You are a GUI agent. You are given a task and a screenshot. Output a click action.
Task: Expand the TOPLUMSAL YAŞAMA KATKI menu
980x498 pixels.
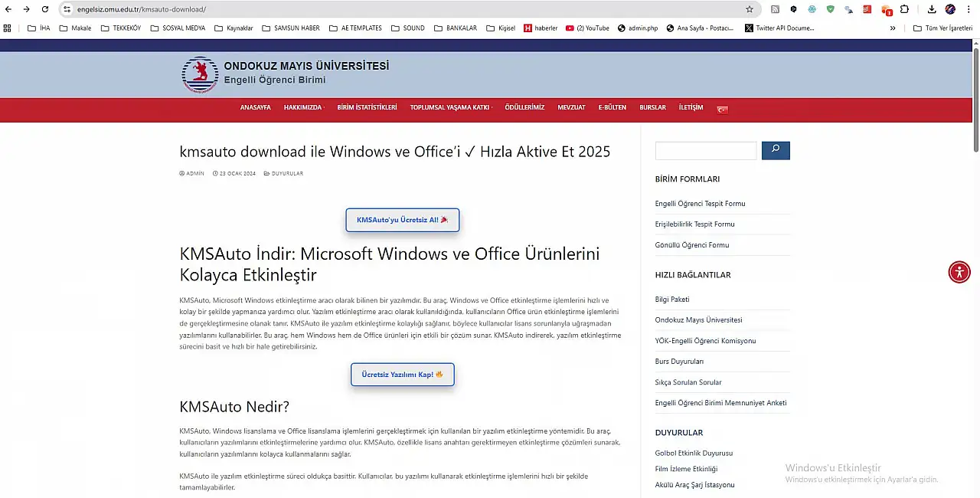pyautogui.click(x=450, y=108)
